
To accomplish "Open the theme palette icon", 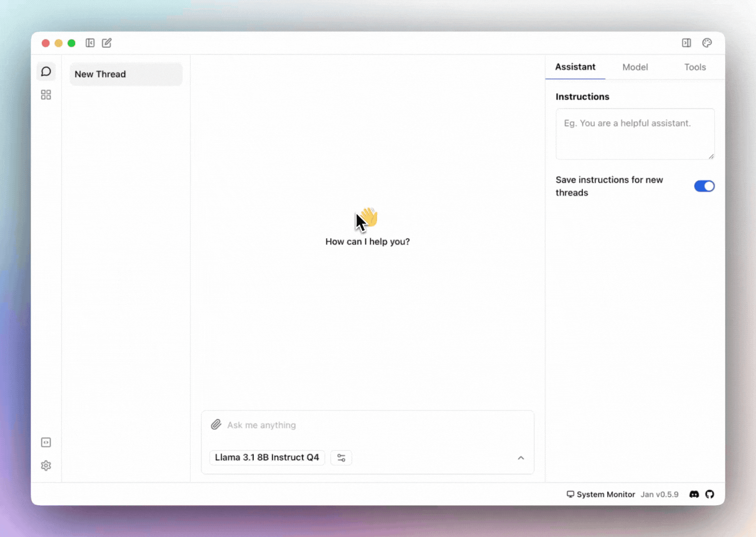I will [x=707, y=43].
